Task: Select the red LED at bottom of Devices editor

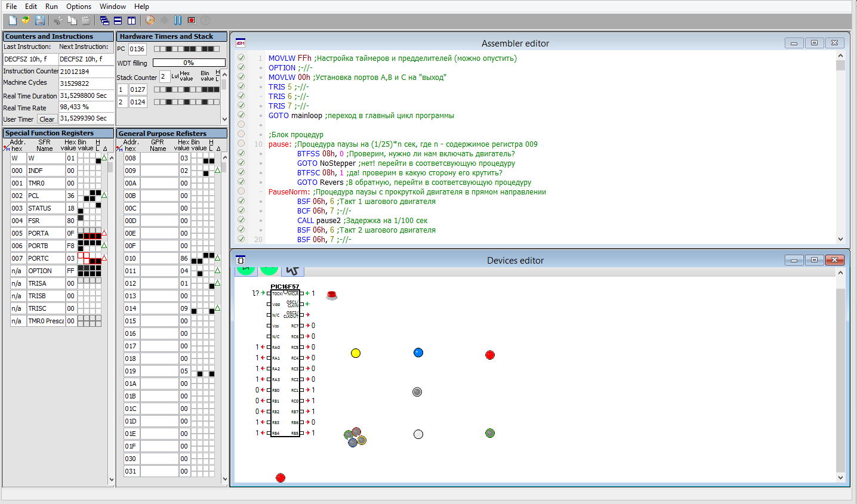Action: pos(280,478)
